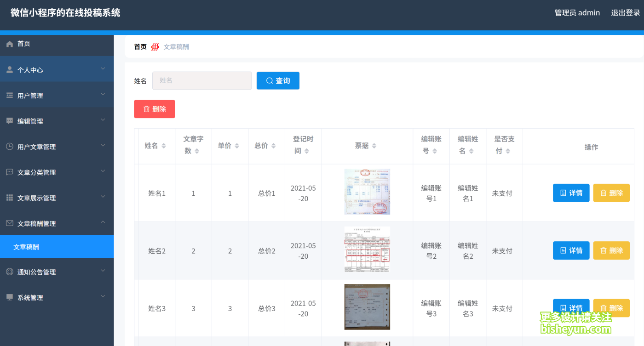The image size is (644, 346).
Task: Expand 编辑管理 menu chevron
Action: pyautogui.click(x=103, y=120)
